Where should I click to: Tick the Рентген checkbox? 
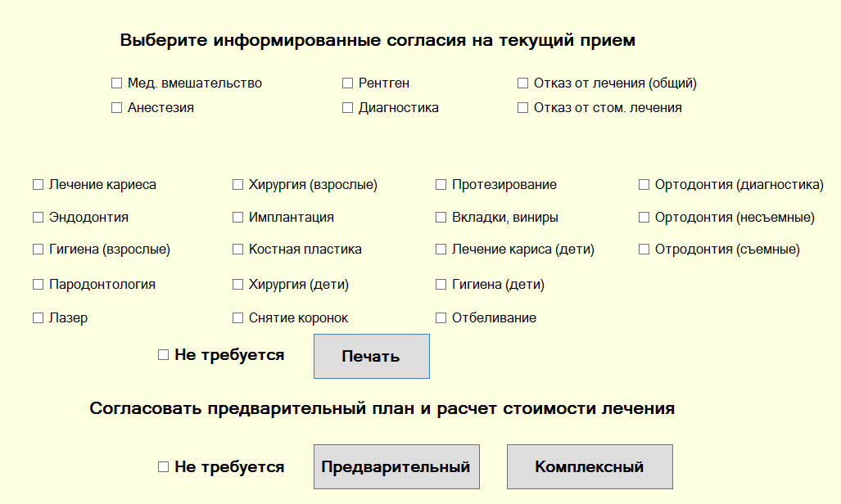pyautogui.click(x=347, y=83)
